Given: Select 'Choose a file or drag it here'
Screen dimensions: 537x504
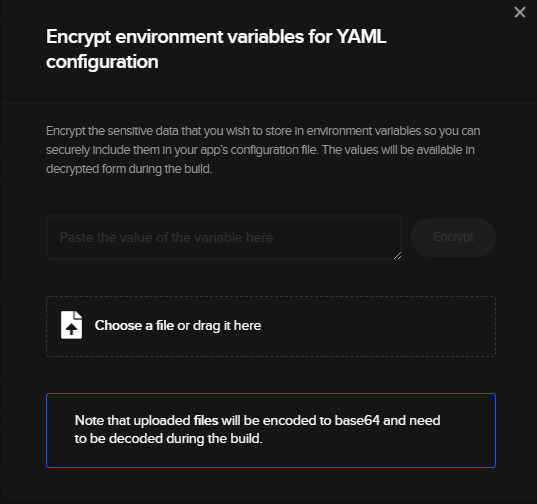Looking at the screenshot, I should [x=178, y=325].
